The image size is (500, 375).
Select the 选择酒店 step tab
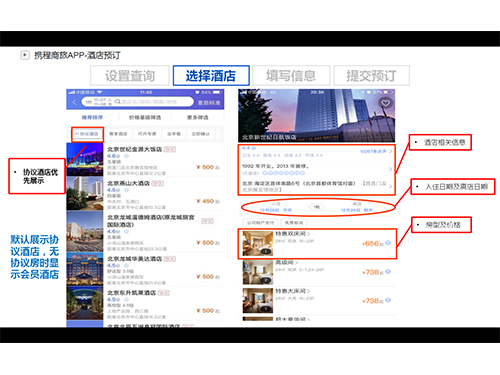pyautogui.click(x=211, y=76)
